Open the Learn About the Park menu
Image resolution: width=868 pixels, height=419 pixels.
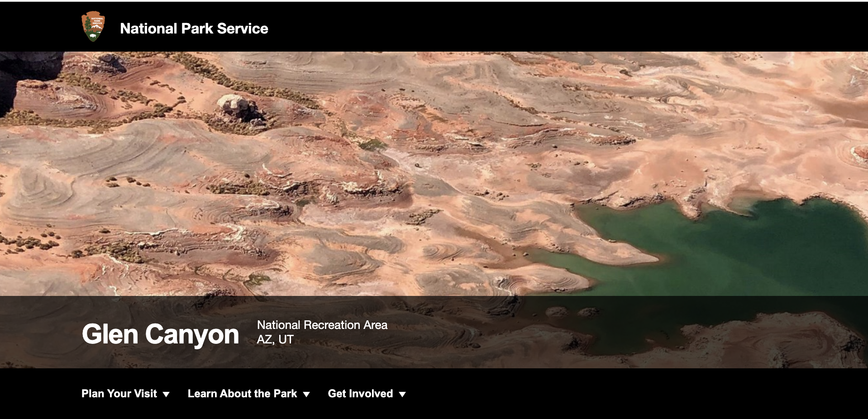[242, 394]
